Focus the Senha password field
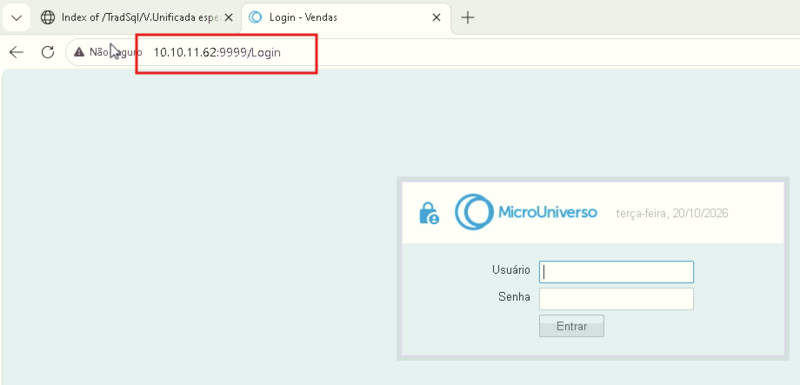Screen dimensions: 800x385 (616, 299)
